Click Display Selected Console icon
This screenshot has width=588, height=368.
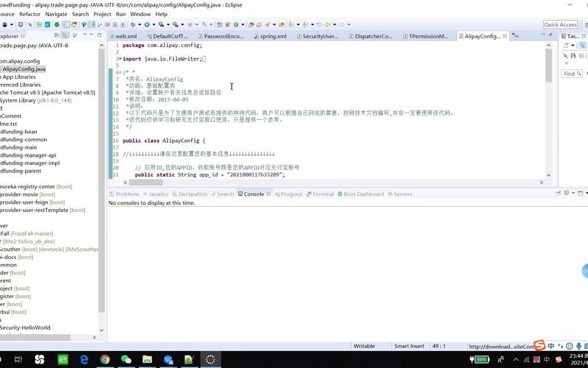[x=566, y=193]
